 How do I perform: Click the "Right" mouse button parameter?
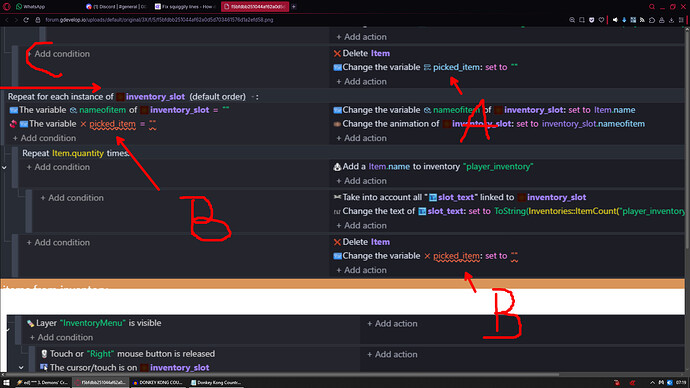(x=100, y=354)
